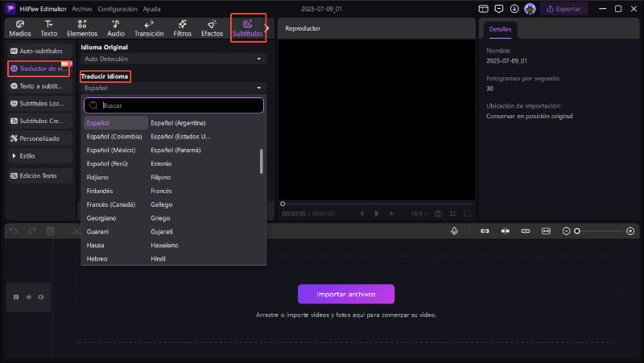Image resolution: width=644 pixels, height=363 pixels.
Task: Step to previous frame in player
Action: [361, 213]
